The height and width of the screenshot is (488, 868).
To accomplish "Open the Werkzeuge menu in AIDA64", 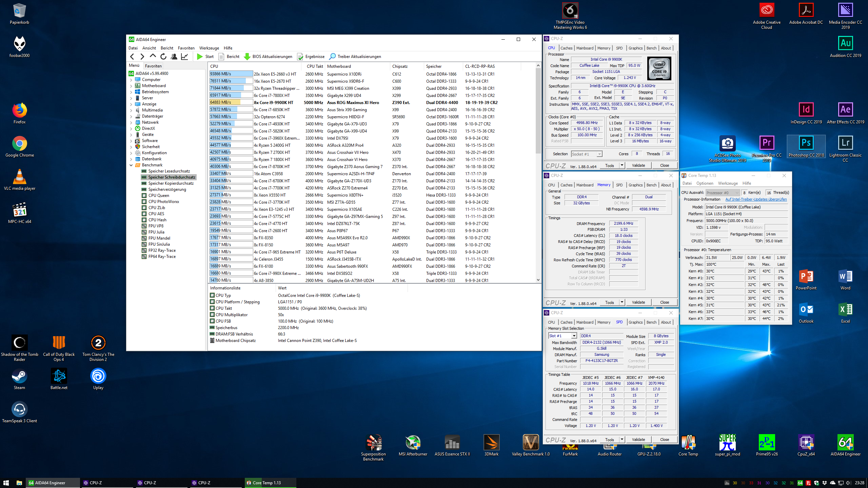I will pyautogui.click(x=209, y=48).
